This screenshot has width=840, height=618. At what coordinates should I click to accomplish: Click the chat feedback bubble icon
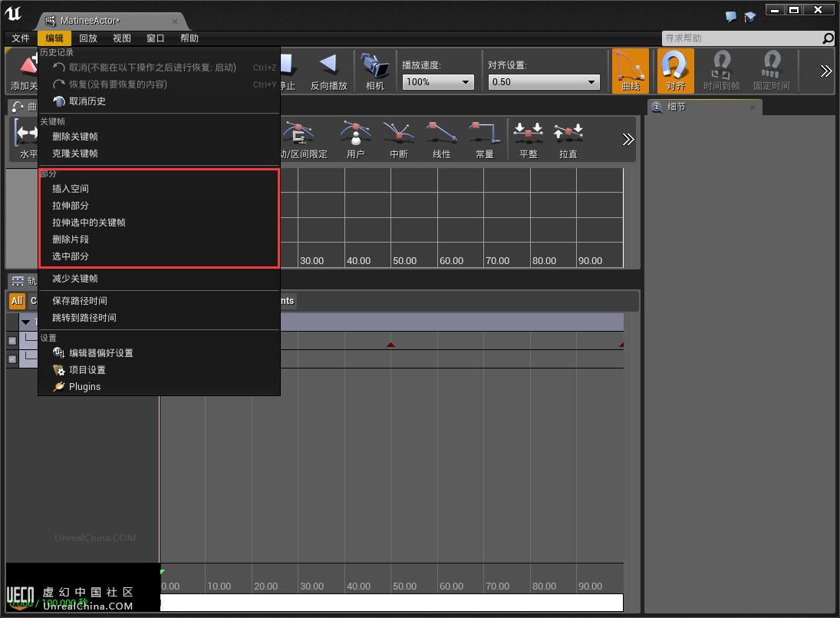(x=731, y=17)
